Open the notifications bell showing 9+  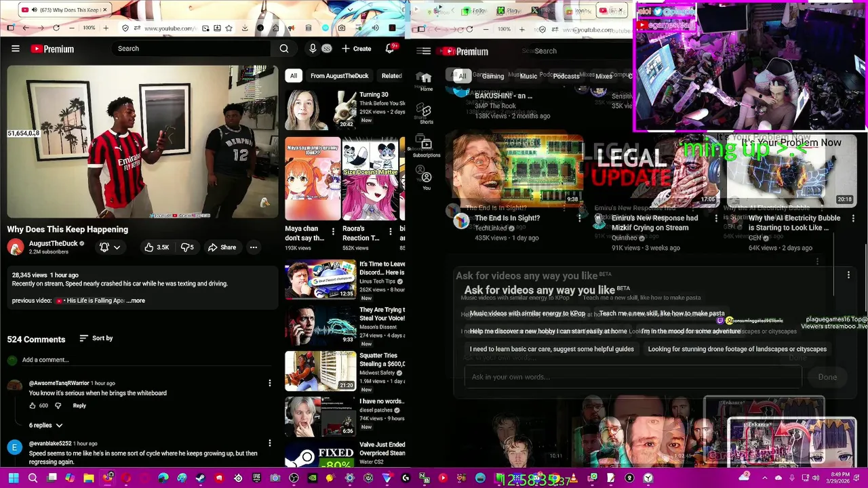390,49
